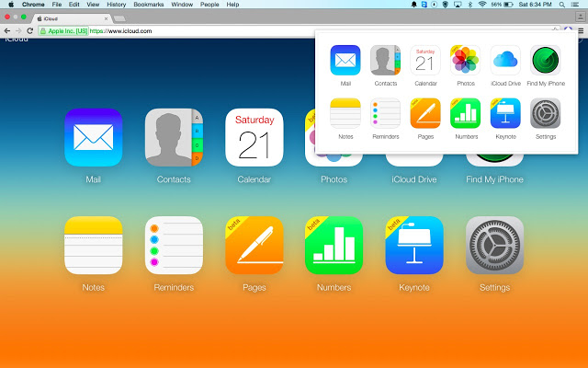This screenshot has width=588, height=368.
Task: Click the Sat 6:34 PM clock
Action: (535, 5)
